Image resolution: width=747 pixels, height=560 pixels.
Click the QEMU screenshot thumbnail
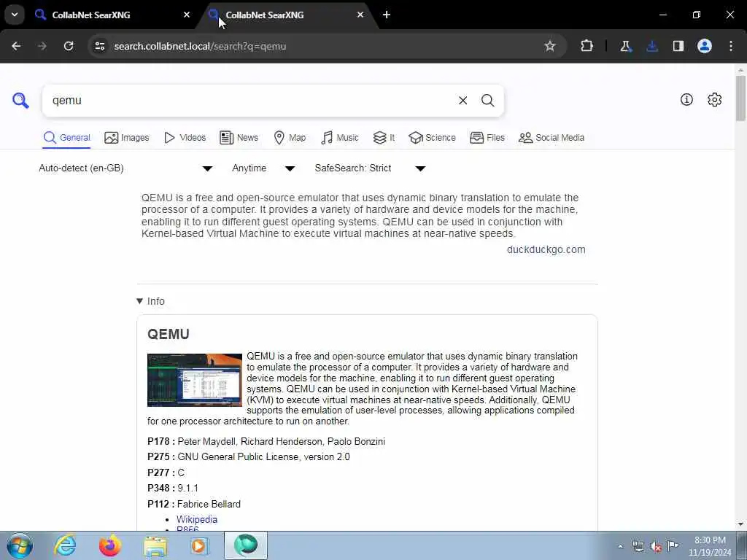(194, 380)
